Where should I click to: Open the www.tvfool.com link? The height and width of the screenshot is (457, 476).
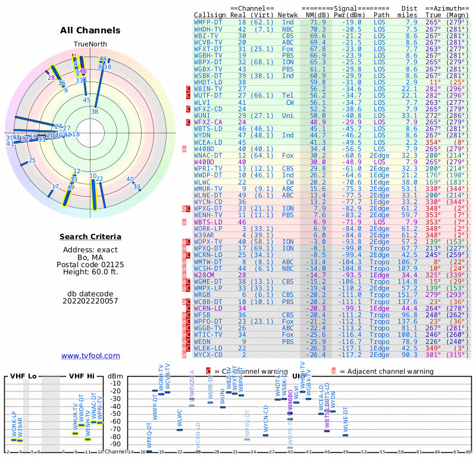coord(90,356)
